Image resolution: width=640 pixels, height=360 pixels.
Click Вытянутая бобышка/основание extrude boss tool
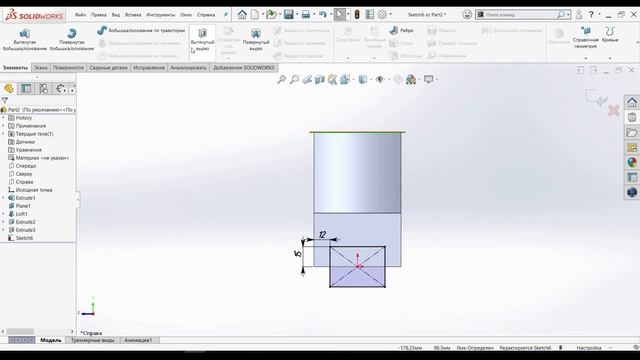tap(24, 40)
